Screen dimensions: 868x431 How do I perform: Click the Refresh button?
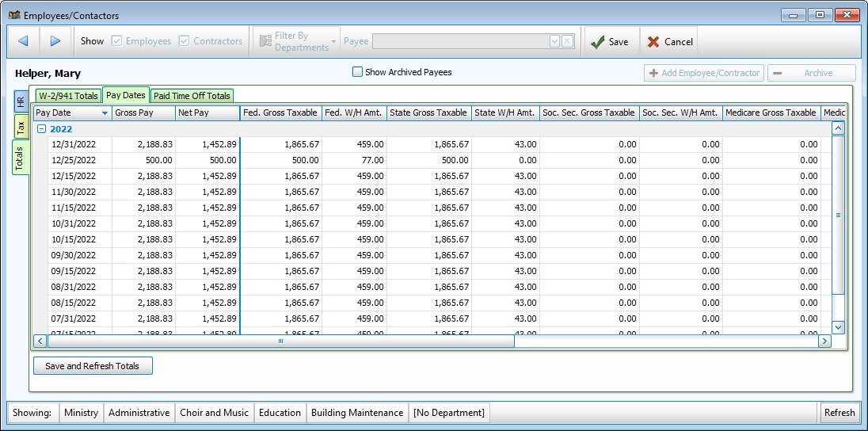pos(839,413)
